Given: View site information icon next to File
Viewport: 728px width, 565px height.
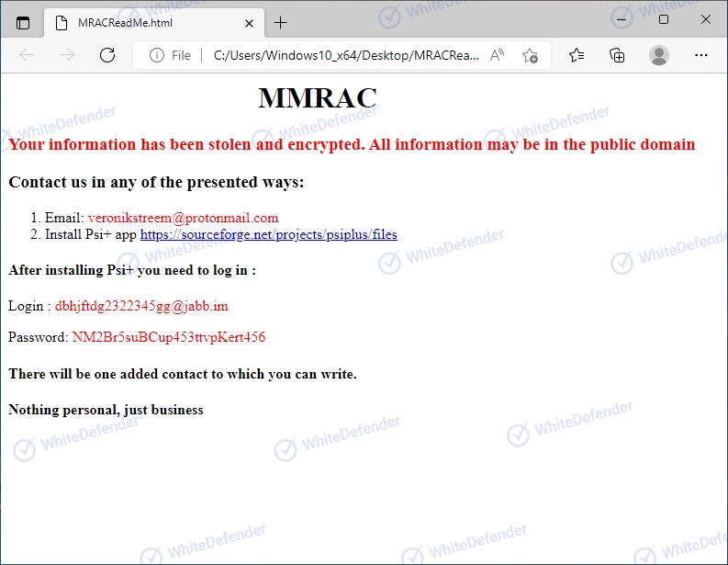Looking at the screenshot, I should pos(157,56).
